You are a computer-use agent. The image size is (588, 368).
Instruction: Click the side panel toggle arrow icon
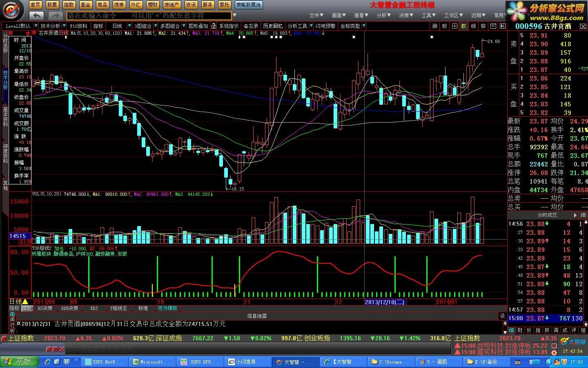[x=503, y=26]
